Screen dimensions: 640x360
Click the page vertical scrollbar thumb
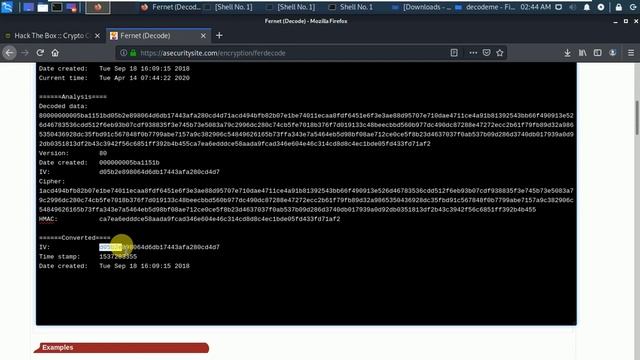tap(637, 117)
